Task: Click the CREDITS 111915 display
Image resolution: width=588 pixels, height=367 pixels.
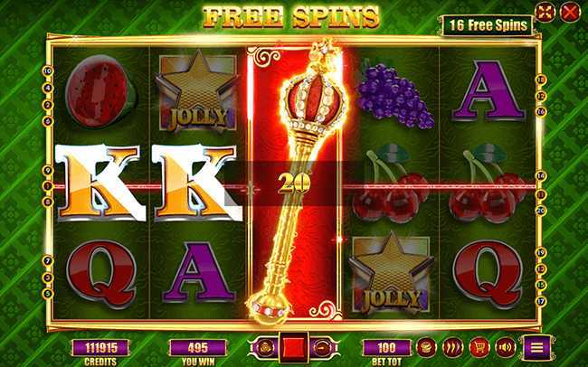Action: click(x=100, y=347)
